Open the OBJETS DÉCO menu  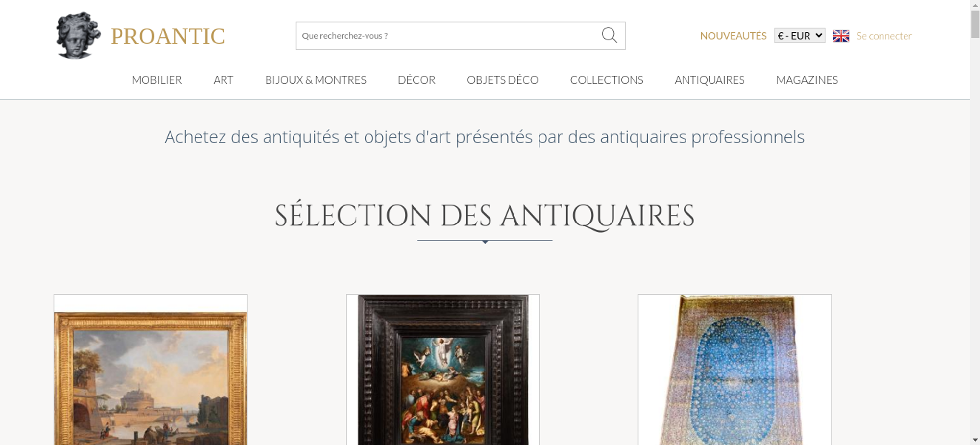coord(503,80)
